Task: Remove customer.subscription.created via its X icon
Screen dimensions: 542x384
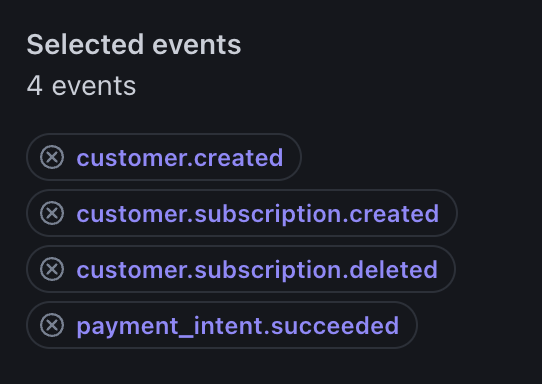Action: point(52,213)
